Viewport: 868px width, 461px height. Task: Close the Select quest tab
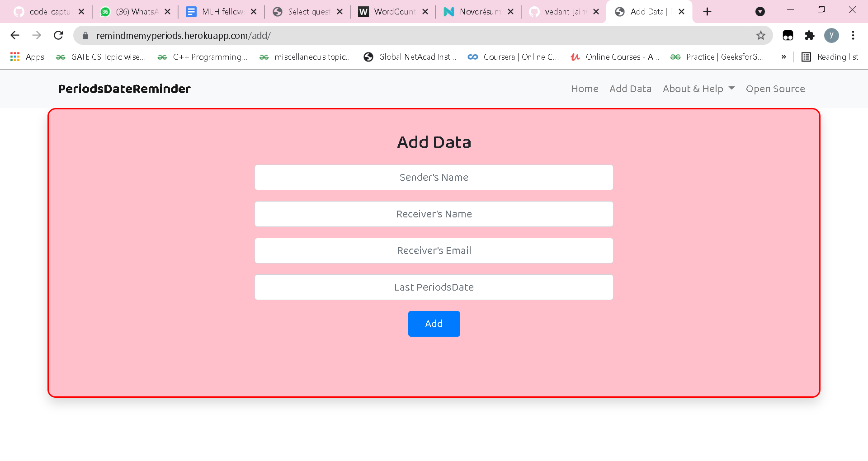[x=340, y=12]
